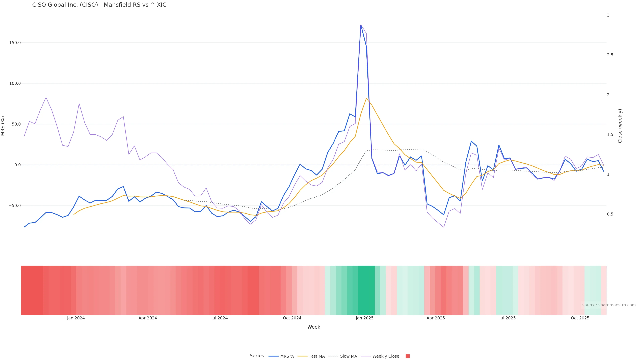This screenshot has width=644, height=362.
Task: Hide the Weekly Close series in legend
Action: point(386,356)
